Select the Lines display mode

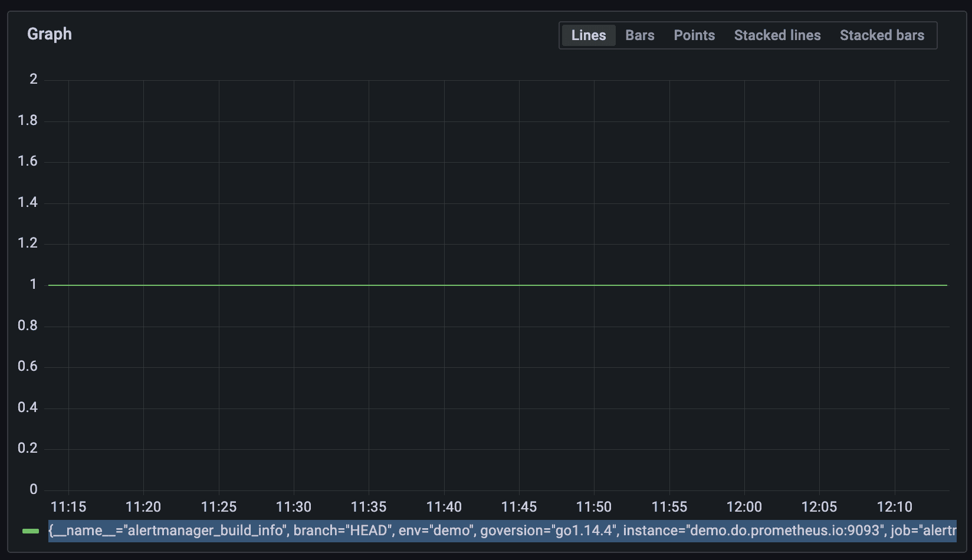587,35
